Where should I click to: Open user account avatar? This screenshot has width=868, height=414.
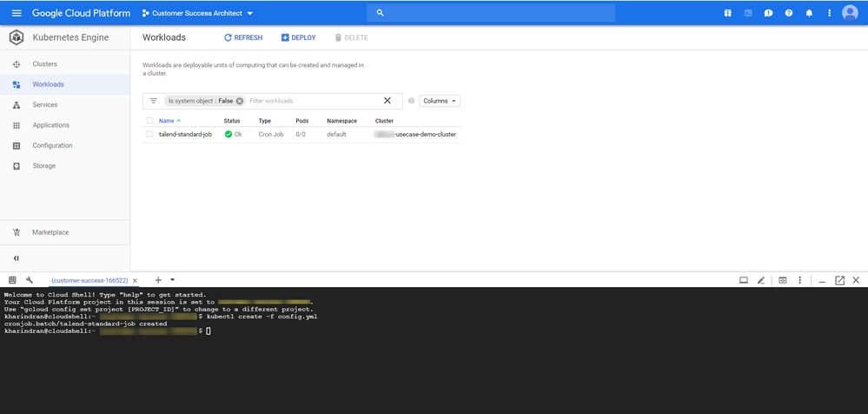coord(849,13)
